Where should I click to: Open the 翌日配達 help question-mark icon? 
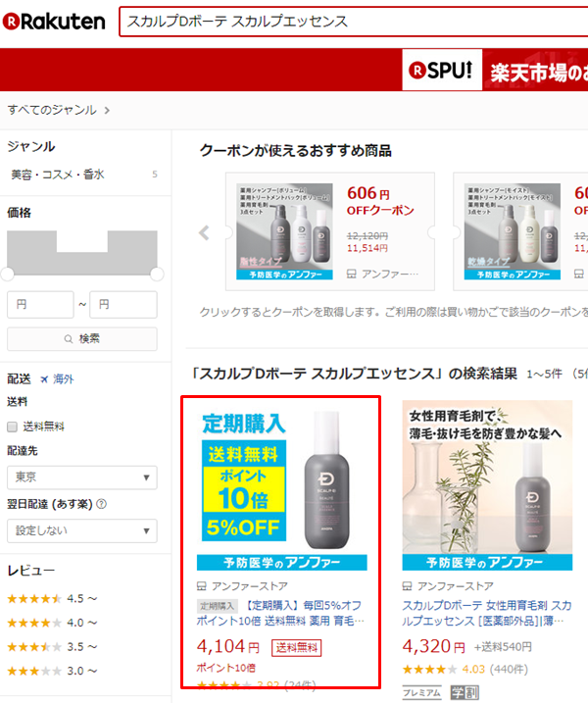click(101, 504)
